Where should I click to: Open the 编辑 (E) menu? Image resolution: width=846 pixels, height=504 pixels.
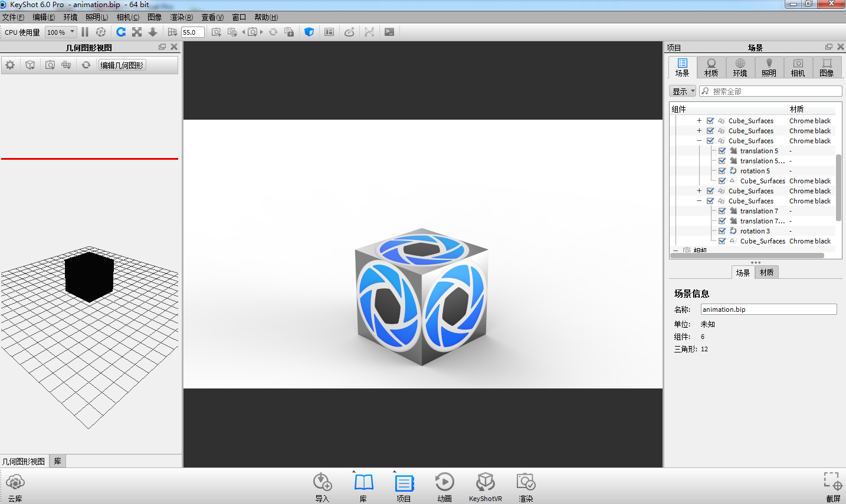44,17
